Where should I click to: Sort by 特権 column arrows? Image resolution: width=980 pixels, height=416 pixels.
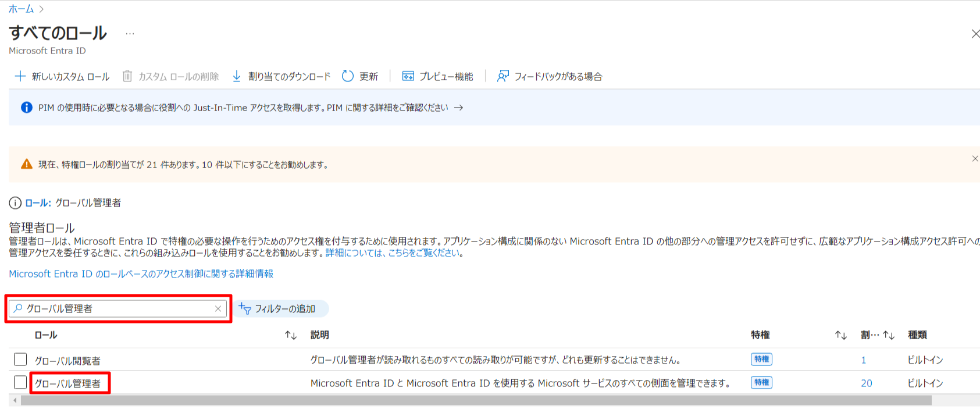(x=841, y=335)
